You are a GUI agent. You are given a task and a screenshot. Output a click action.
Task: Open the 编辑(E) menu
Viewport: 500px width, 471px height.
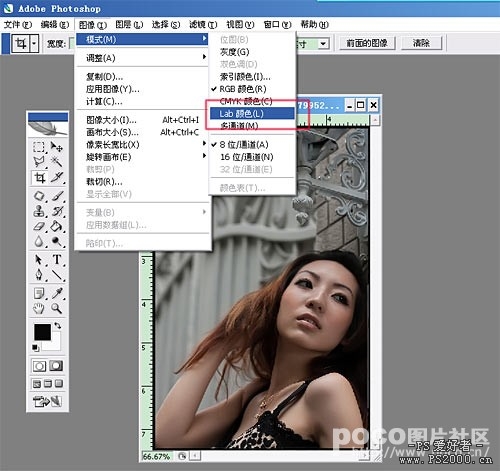[55, 25]
